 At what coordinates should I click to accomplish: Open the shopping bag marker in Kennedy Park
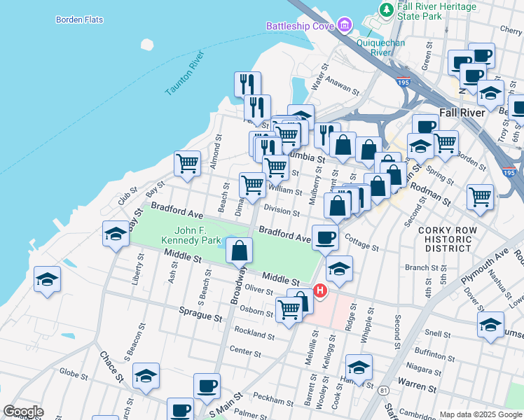[240, 250]
